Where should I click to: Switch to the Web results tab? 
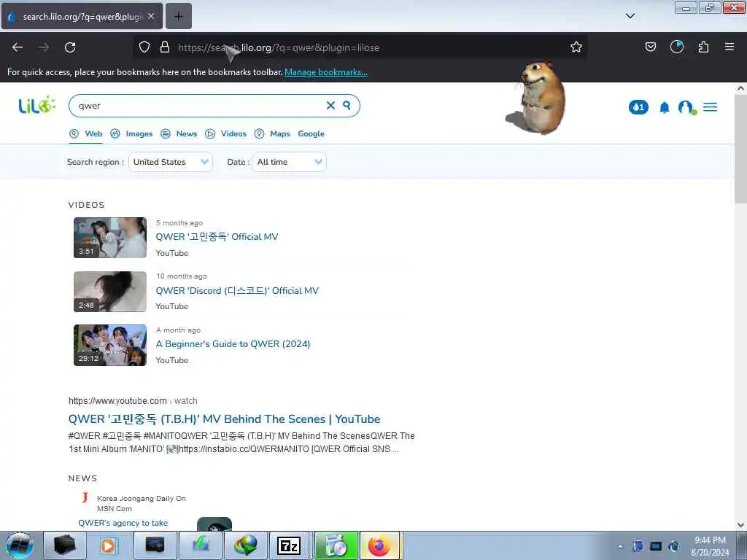coord(86,134)
